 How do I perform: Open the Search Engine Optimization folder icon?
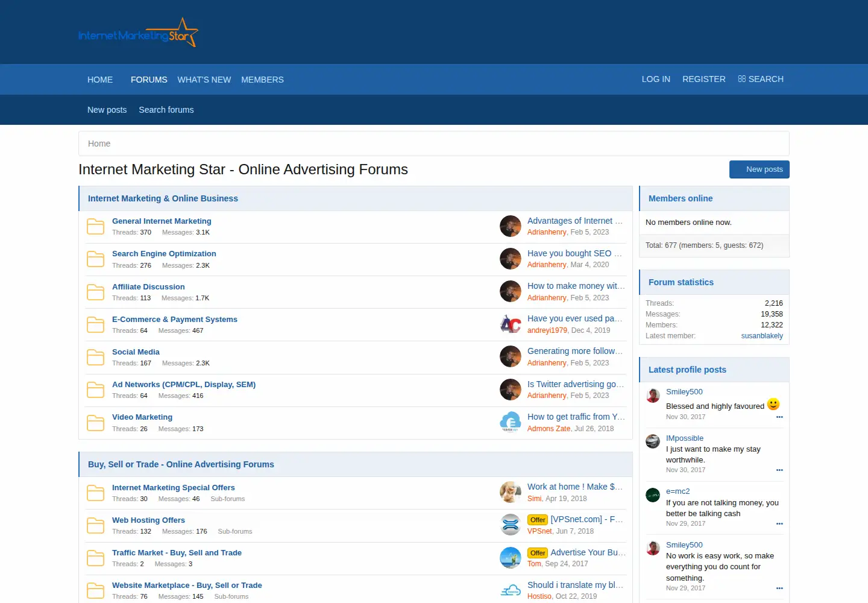96,259
